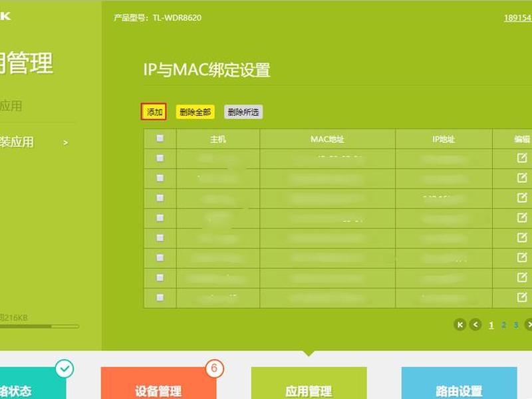Edit the eighth table row entry
The image size is (532, 399).
[x=522, y=297]
